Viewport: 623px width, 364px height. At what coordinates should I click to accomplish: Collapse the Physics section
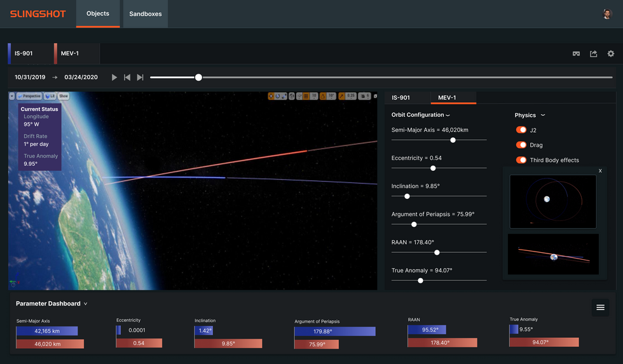(x=543, y=115)
